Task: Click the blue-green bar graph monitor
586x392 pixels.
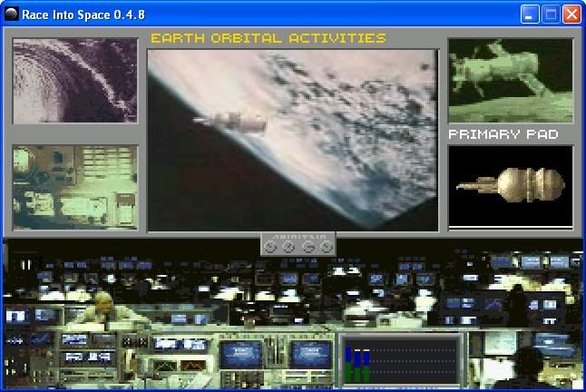Action: [x=401, y=360]
